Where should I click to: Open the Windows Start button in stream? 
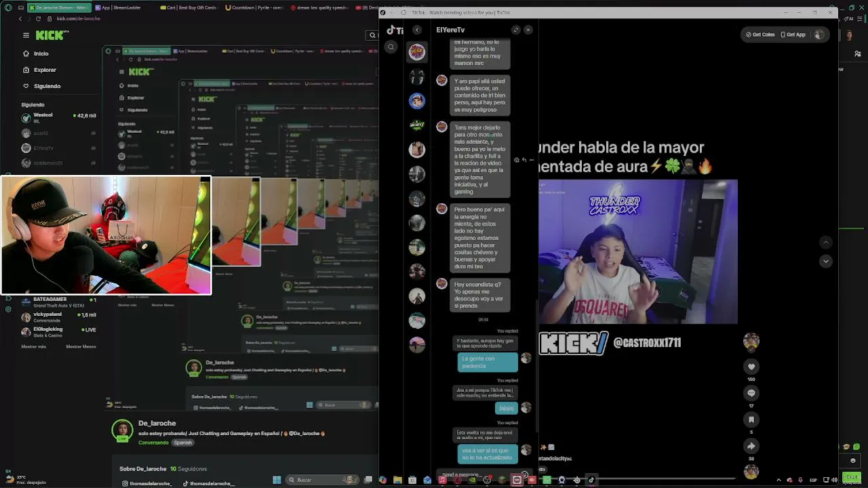click(277, 480)
